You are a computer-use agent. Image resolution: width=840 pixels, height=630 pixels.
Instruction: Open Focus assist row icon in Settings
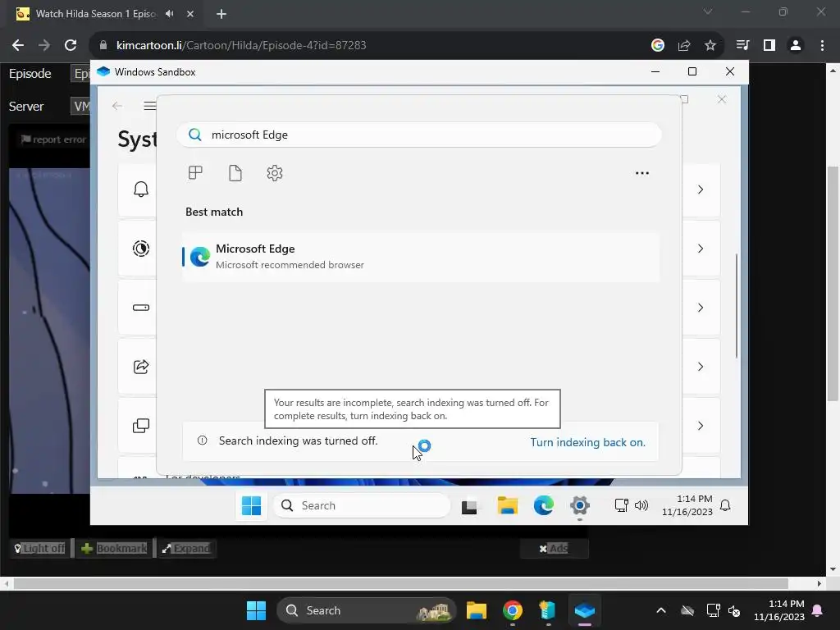(141, 249)
